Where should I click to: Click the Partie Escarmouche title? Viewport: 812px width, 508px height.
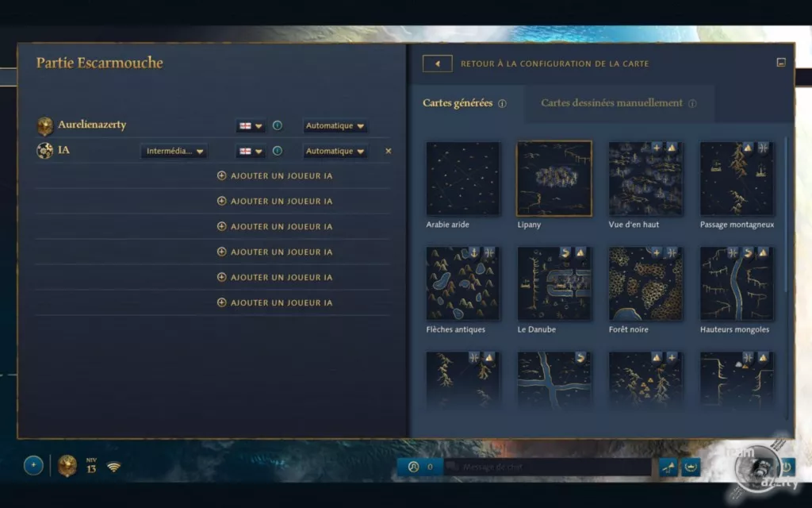point(99,63)
